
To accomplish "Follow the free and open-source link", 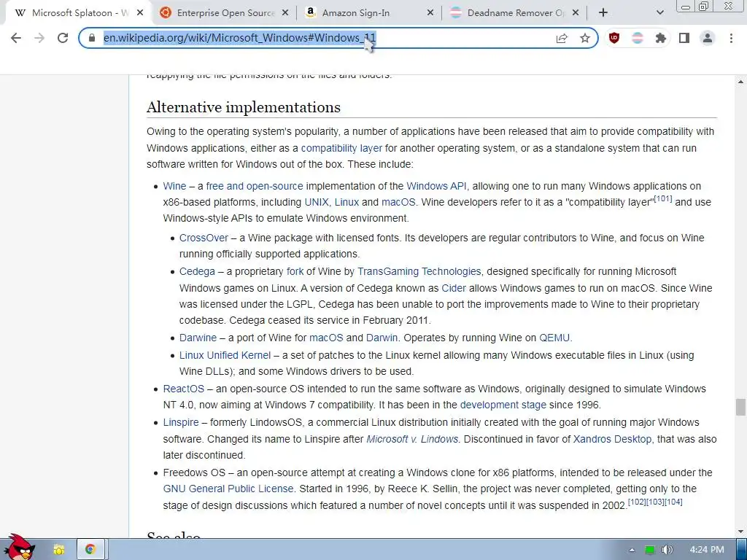I will pos(255,186).
